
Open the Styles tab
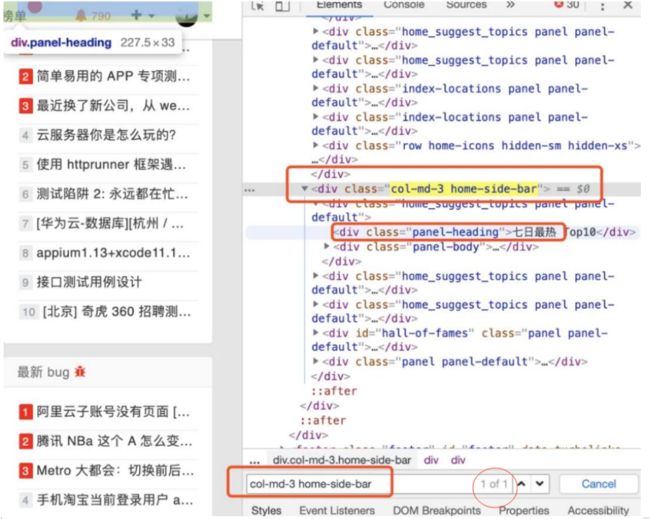click(266, 510)
